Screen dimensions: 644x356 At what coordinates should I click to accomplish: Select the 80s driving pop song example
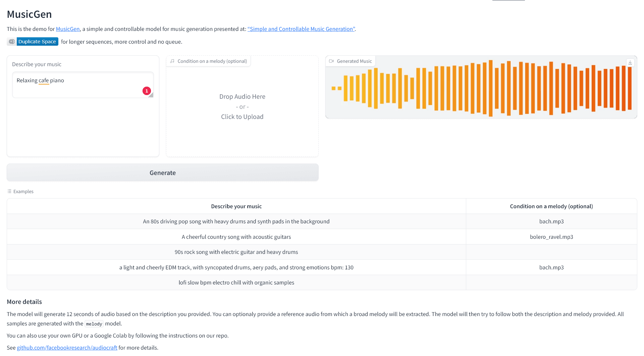pyautogui.click(x=236, y=221)
